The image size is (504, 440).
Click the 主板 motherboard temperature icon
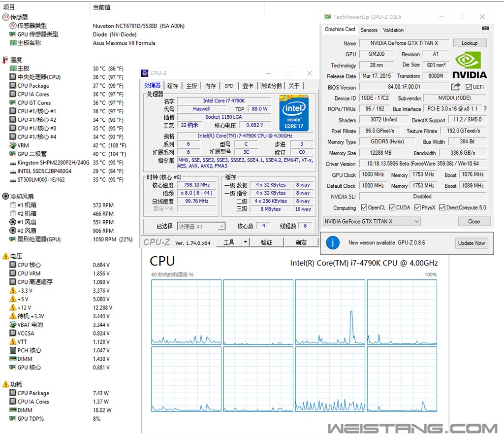[x=13, y=68]
